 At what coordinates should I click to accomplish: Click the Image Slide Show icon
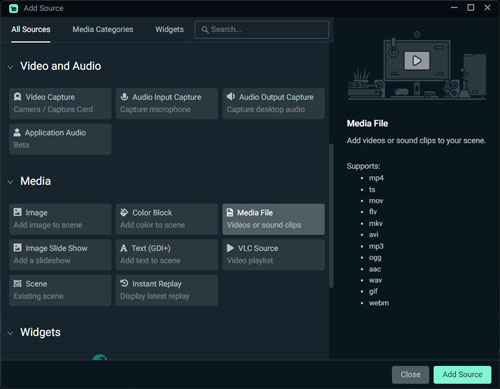[17, 248]
